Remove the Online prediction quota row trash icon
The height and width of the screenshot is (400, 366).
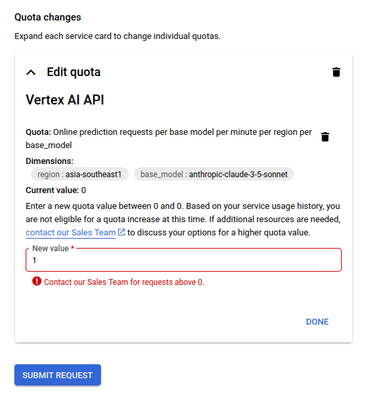coord(325,137)
